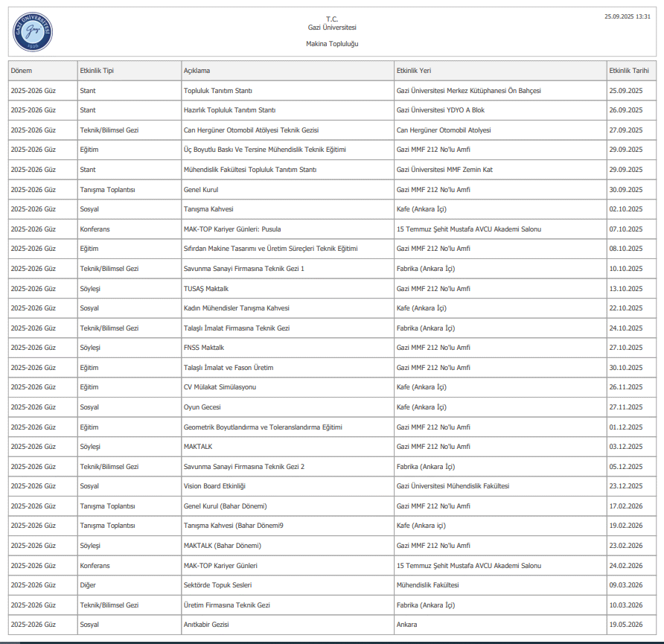Select the Makina Topluluğu title text
The image size is (664, 644).
coord(332,44)
